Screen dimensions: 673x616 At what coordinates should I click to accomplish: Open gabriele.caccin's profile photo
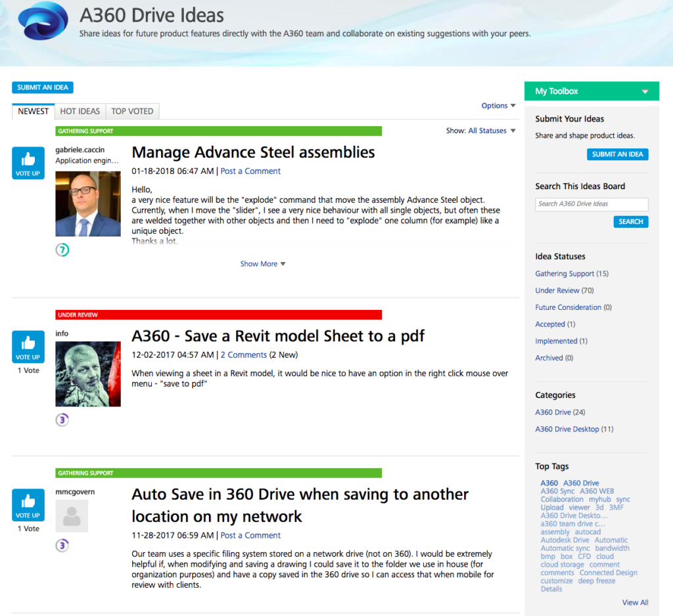coord(87,204)
